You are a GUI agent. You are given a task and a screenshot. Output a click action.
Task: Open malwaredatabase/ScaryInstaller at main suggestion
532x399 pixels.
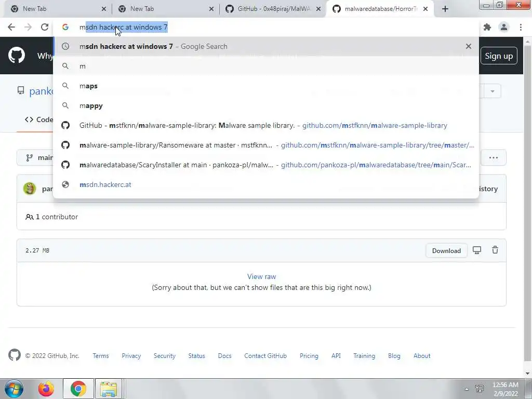[x=266, y=165]
